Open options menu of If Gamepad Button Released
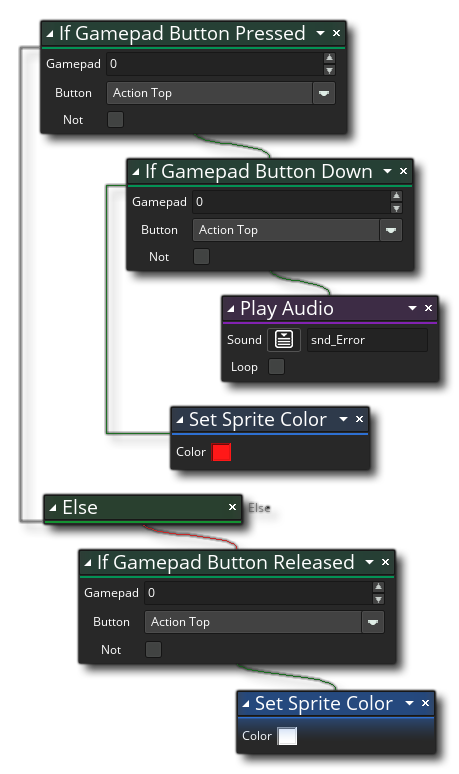 tap(369, 562)
